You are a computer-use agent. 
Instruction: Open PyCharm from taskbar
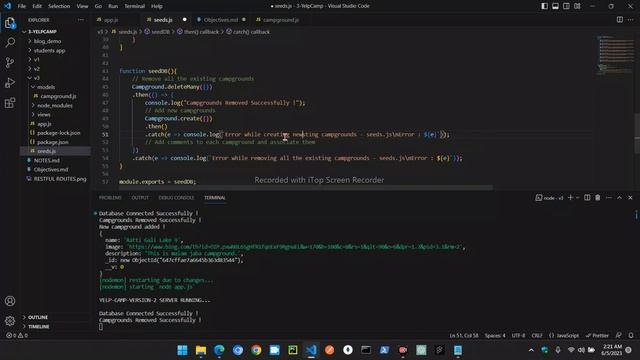pyautogui.click(x=293, y=350)
